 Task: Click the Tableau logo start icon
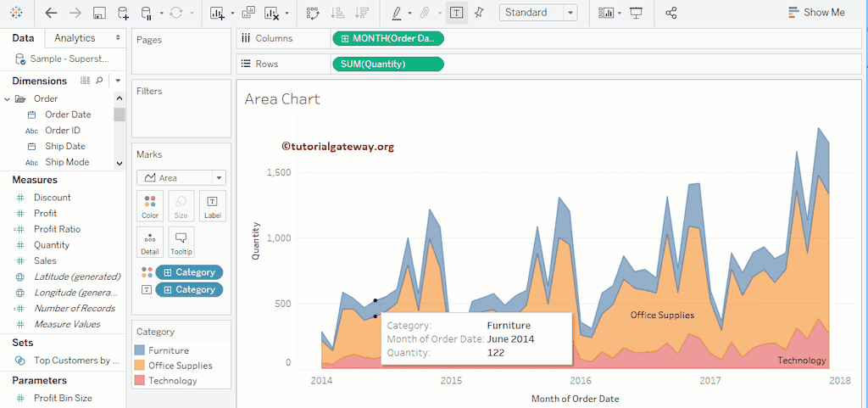(17, 13)
